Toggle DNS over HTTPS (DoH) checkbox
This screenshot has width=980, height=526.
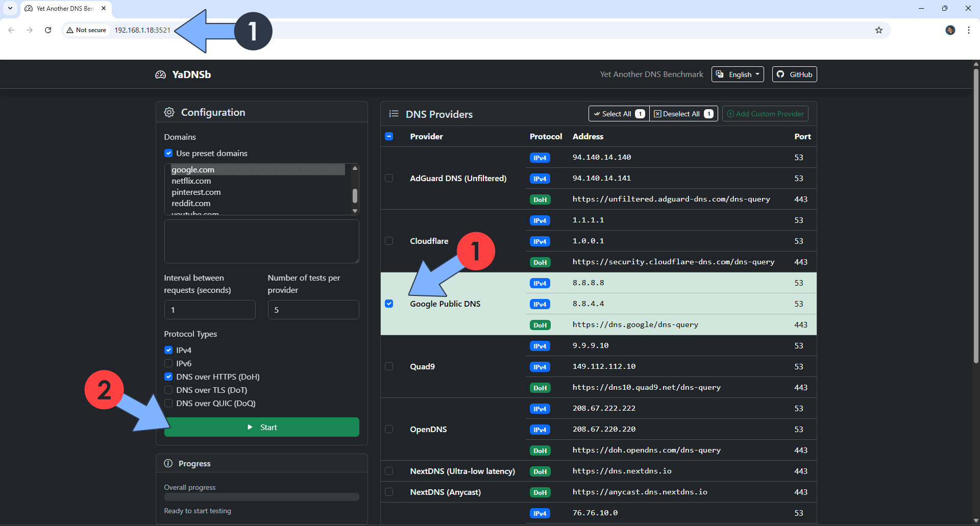pos(168,377)
